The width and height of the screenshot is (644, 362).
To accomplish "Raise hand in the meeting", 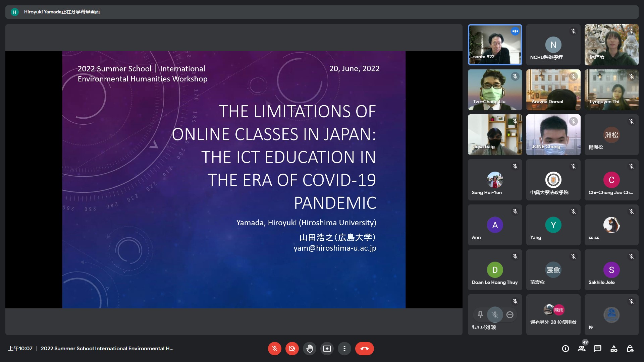I will click(x=310, y=349).
